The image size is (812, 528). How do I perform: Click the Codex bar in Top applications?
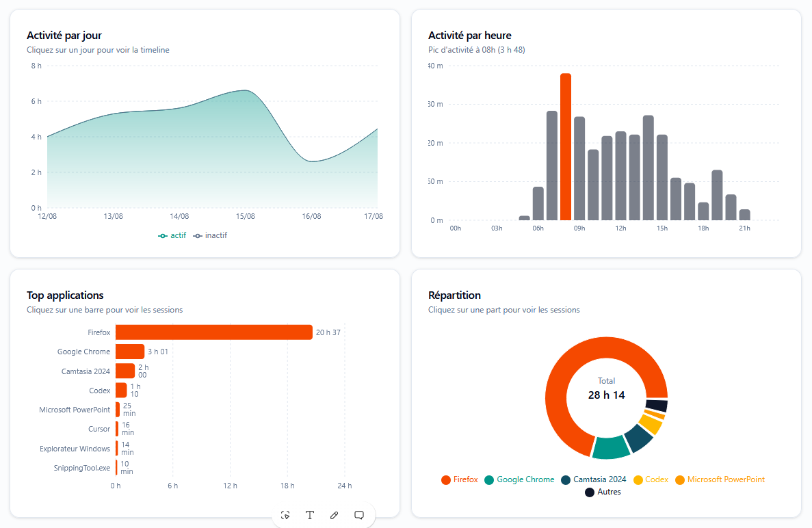(x=121, y=391)
